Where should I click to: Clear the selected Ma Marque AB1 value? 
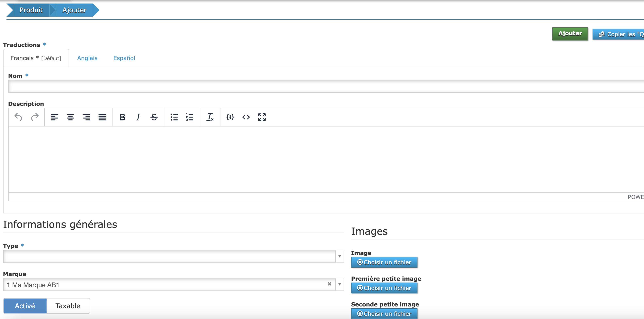click(329, 284)
